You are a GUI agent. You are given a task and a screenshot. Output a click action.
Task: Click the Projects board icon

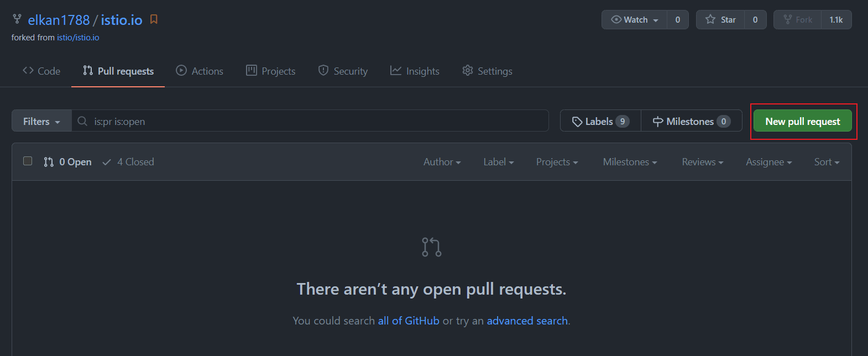(x=252, y=70)
